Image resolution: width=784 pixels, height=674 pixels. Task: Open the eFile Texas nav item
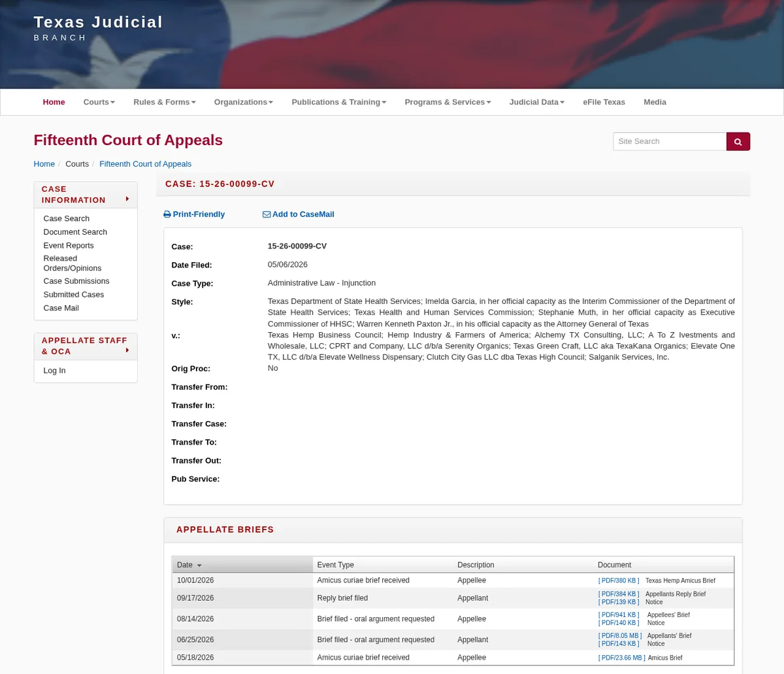coord(604,102)
